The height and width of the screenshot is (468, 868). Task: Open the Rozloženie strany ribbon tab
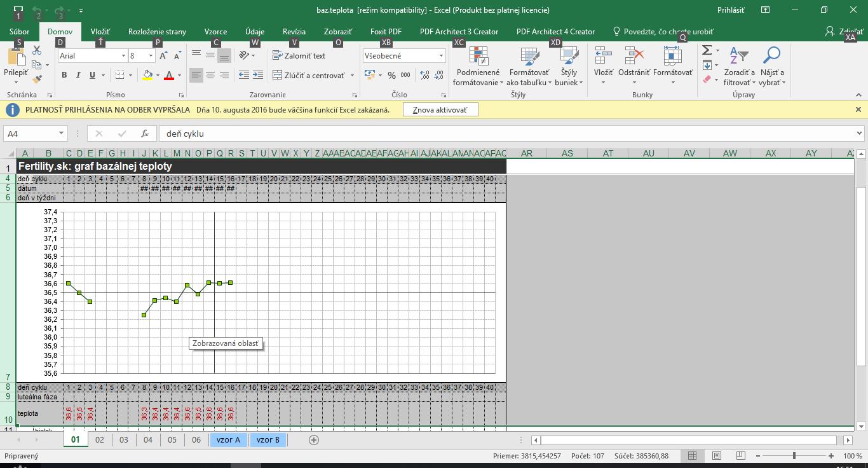157,31
